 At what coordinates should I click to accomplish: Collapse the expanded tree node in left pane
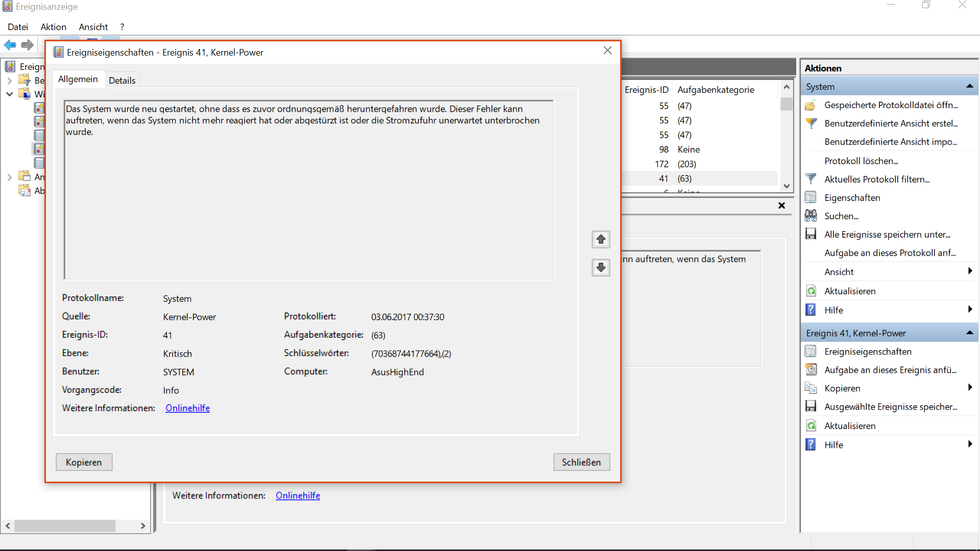click(x=9, y=94)
